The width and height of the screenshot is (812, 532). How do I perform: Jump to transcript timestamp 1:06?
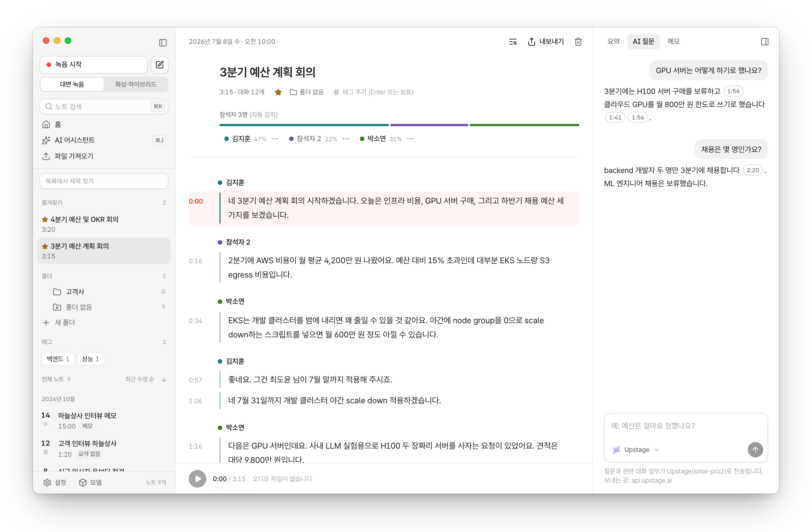[x=195, y=401]
